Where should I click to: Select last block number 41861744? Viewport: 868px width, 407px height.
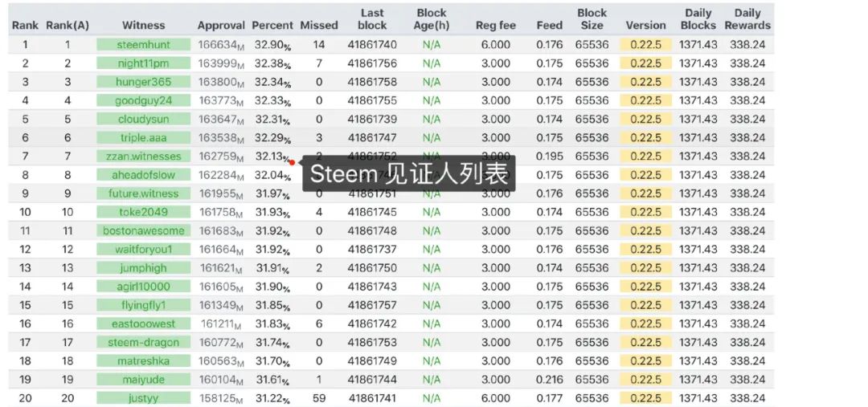[x=372, y=380]
